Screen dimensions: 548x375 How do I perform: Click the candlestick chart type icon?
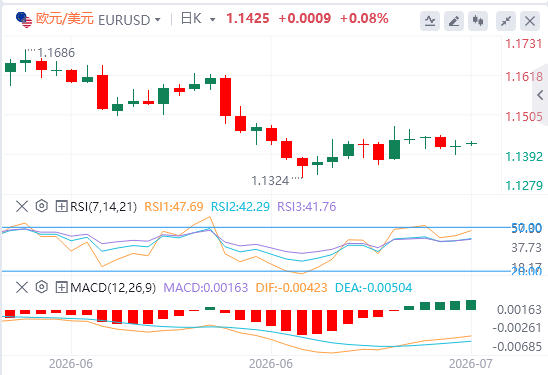pyautogui.click(x=478, y=21)
